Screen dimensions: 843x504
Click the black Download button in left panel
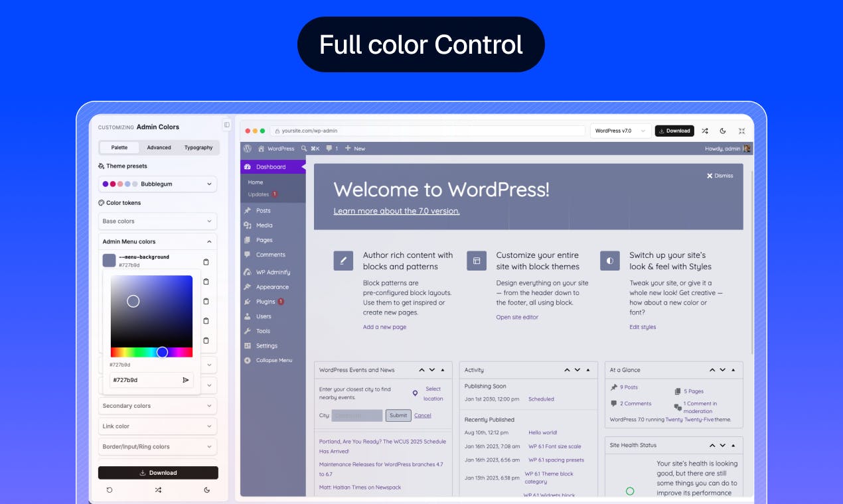pos(158,473)
